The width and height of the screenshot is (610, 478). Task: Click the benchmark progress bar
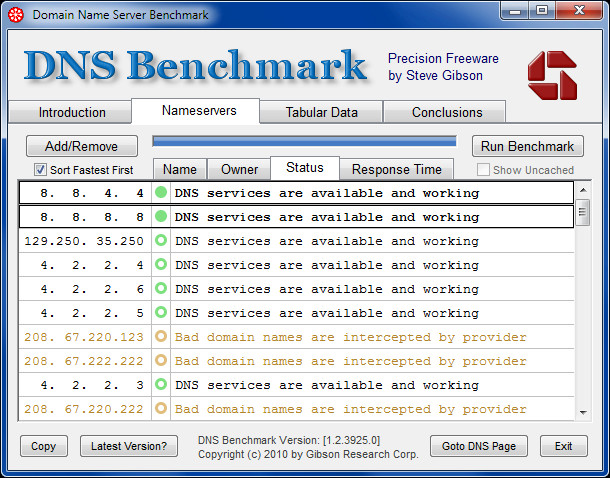304,141
